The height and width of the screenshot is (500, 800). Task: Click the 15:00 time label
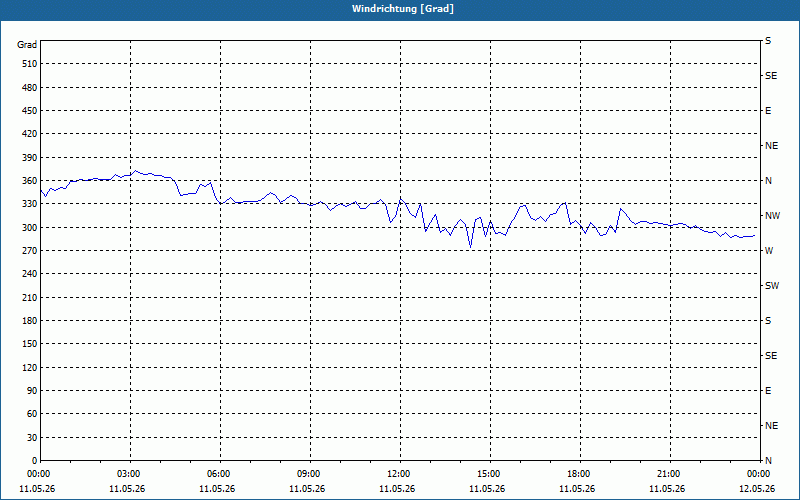pyautogui.click(x=491, y=474)
